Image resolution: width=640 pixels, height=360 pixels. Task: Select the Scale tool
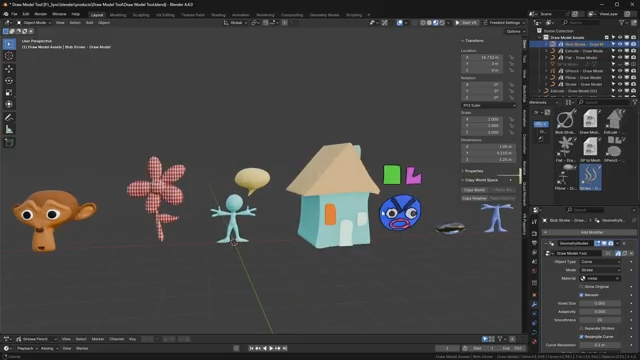pyautogui.click(x=9, y=93)
